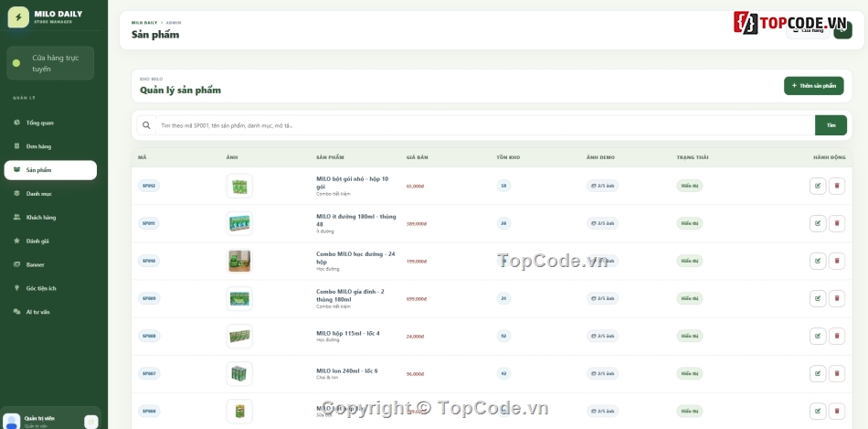Click the logout icon beside Quản trị viên
Image resolution: width=868 pixels, height=429 pixels.
90,422
